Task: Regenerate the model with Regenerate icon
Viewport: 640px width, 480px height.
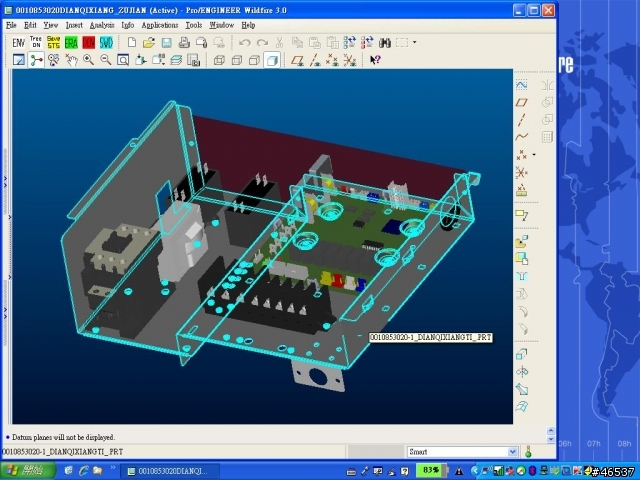Action: (350, 42)
